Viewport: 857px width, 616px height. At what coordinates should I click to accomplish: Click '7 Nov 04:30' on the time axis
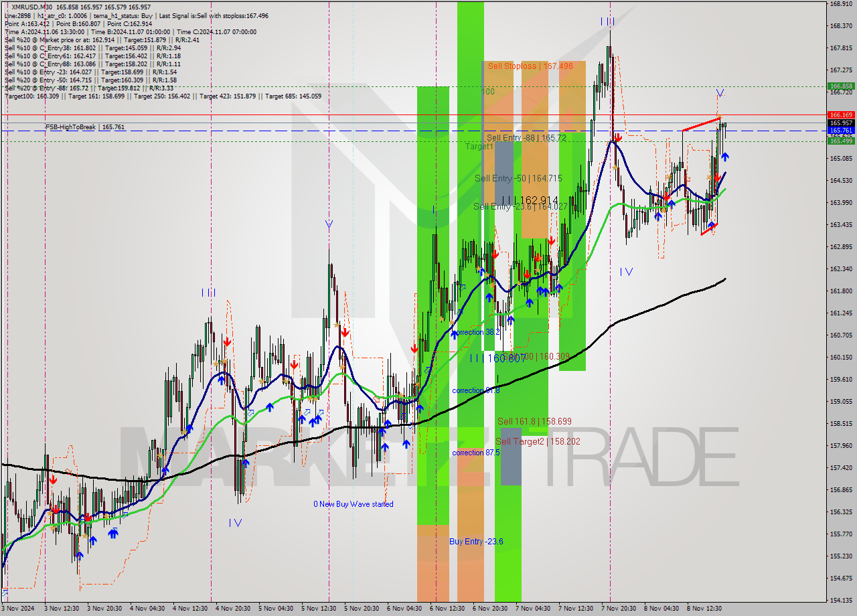coord(533,609)
